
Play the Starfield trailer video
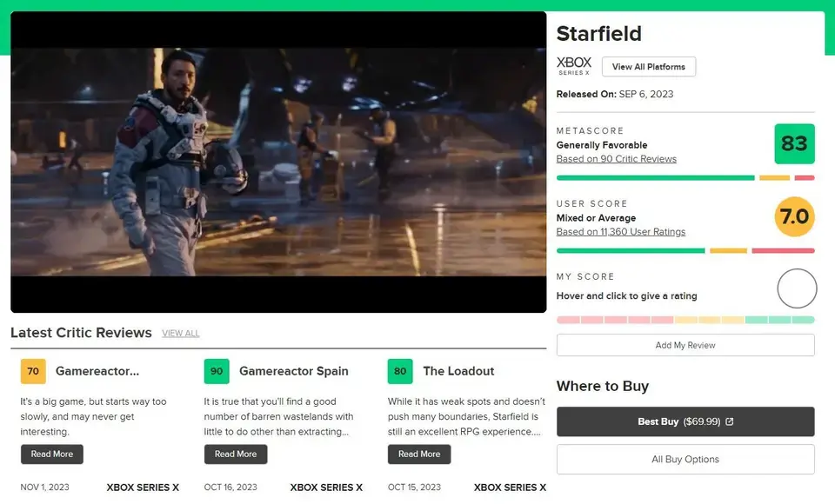pyautogui.click(x=278, y=162)
